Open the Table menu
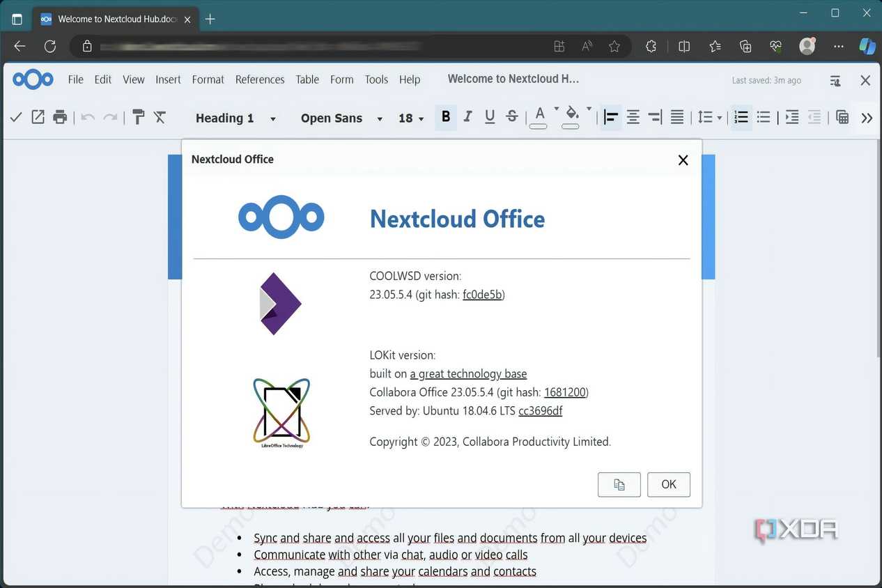Image resolution: width=882 pixels, height=588 pixels. [307, 79]
